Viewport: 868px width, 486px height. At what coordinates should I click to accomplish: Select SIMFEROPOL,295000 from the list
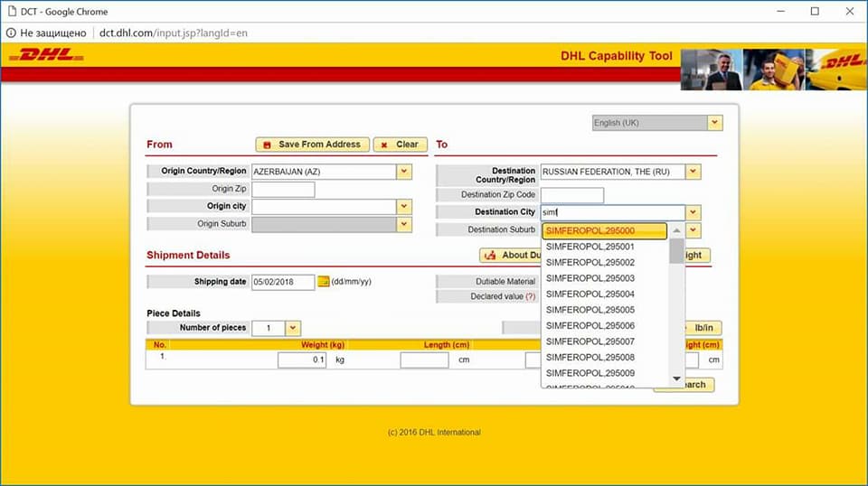(605, 230)
